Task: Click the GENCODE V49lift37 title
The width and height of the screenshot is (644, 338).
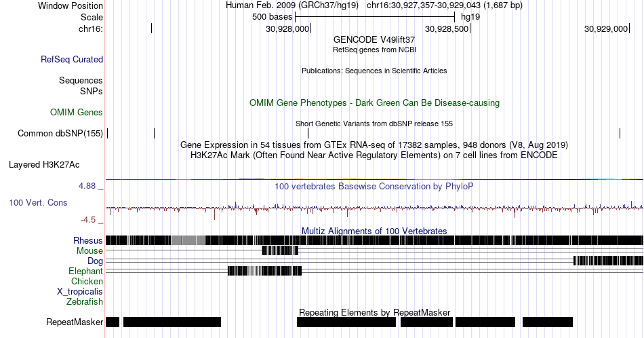Action: coord(374,40)
